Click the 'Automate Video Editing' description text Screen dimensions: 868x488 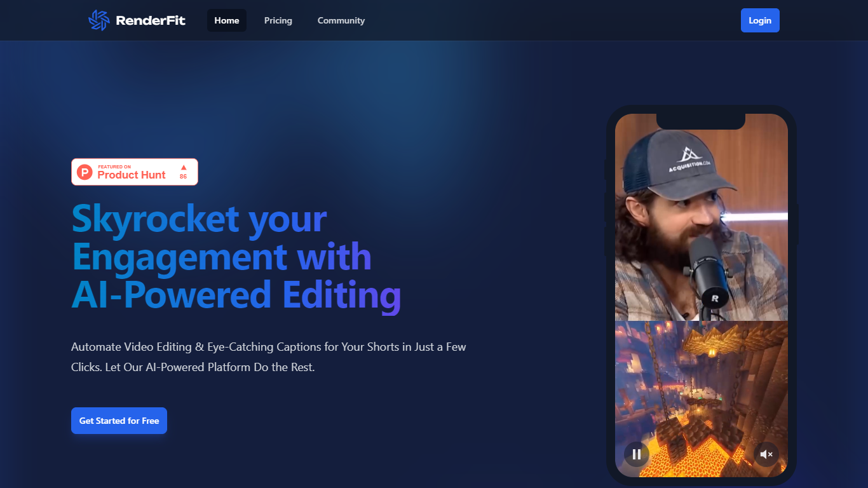(269, 357)
